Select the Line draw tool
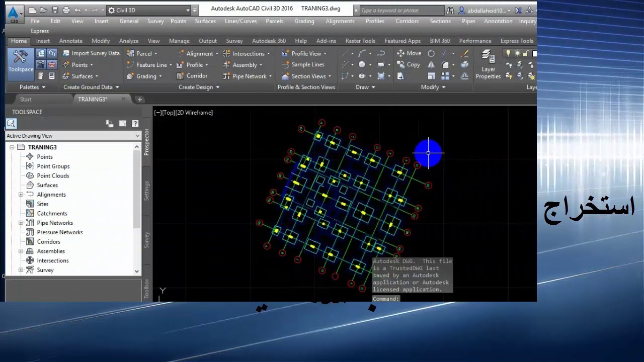The width and height of the screenshot is (644, 362). point(345,53)
